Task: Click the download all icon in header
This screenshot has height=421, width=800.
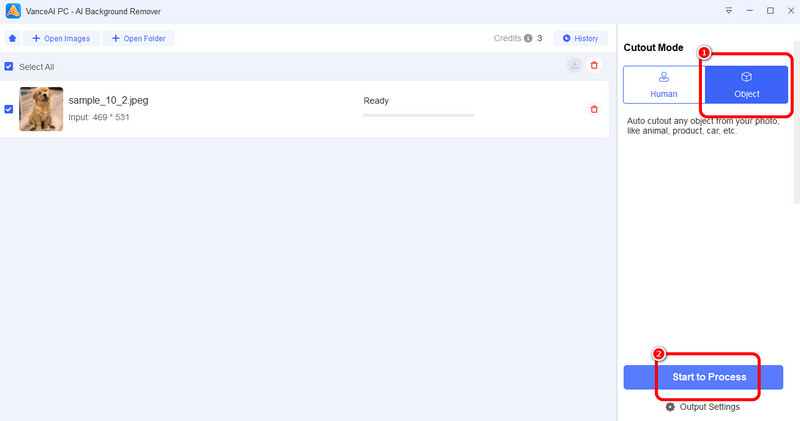Action: pyautogui.click(x=574, y=65)
